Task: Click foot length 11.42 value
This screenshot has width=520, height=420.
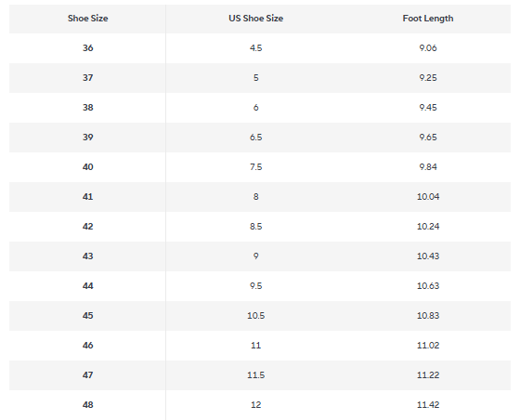Action: (x=428, y=405)
